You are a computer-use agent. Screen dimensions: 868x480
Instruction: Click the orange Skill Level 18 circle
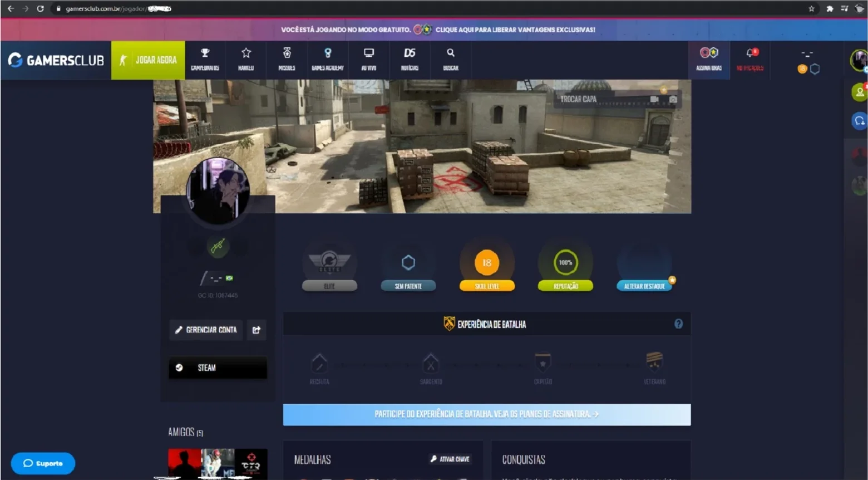487,262
